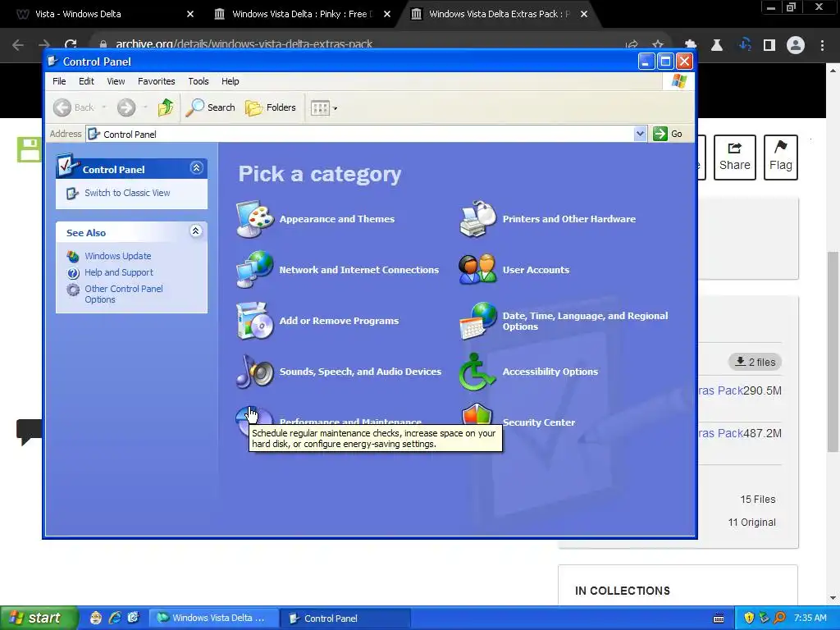Open browser extensions puzzle icon
This screenshot has height=630, width=840.
click(x=691, y=45)
